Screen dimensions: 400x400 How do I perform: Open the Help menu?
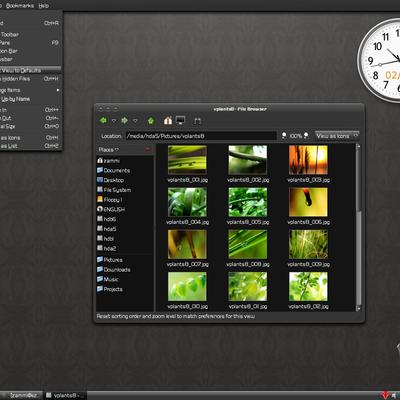pyautogui.click(x=43, y=6)
